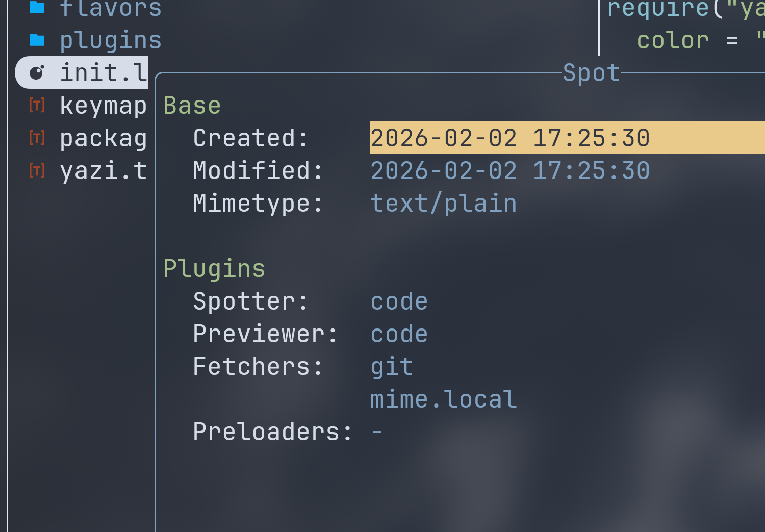The image size is (765, 532).
Task: Click the Modified timestamp value
Action: (509, 171)
